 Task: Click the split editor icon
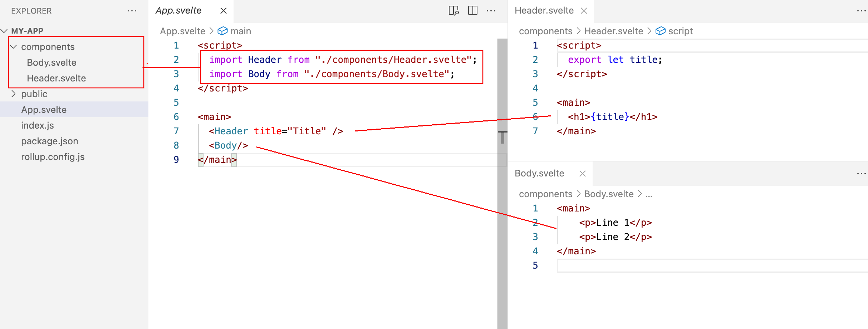tap(472, 11)
